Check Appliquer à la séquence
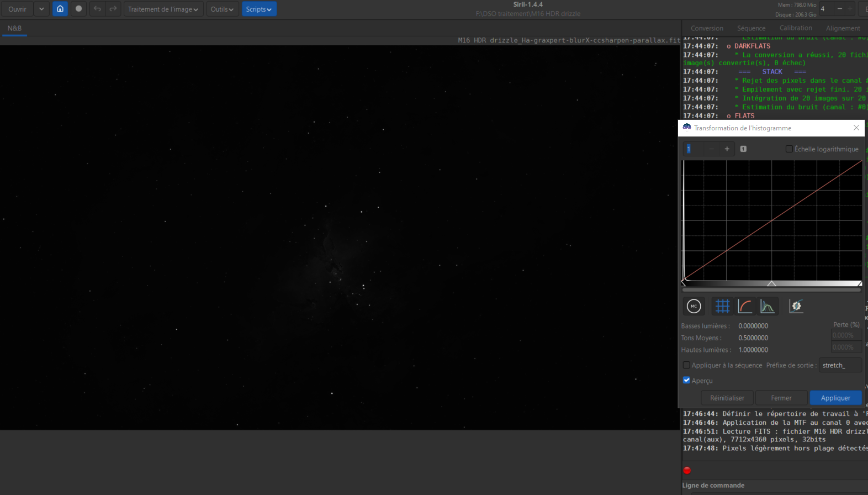The image size is (868, 495). (686, 365)
